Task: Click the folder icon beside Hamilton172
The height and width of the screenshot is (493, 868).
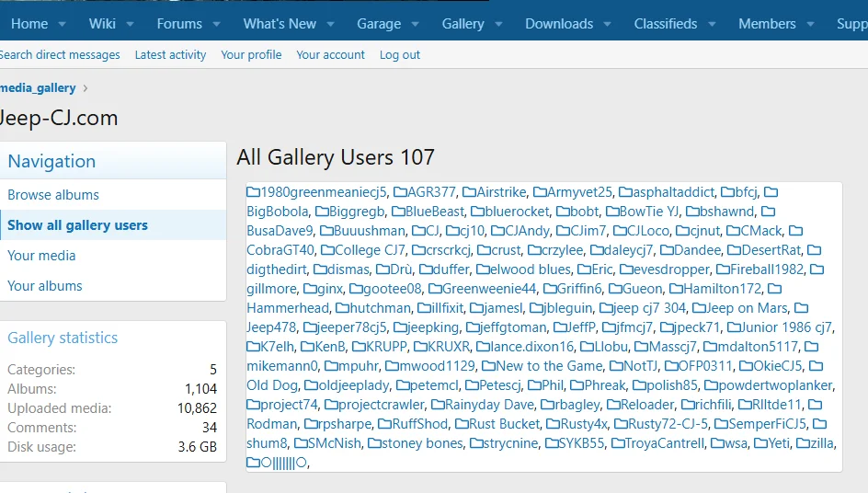Action: [x=676, y=289]
